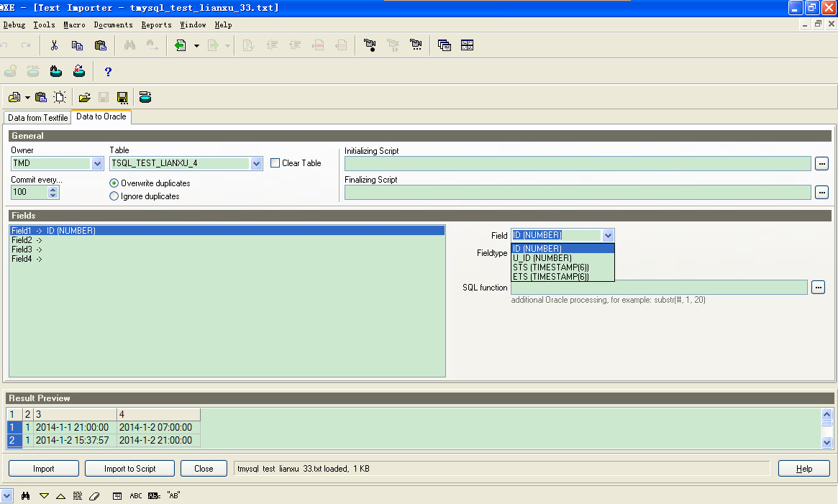Screen dimensions: 838x504
Task: Toggle the highlighted Abc option in bottom bar
Action: (155, 496)
